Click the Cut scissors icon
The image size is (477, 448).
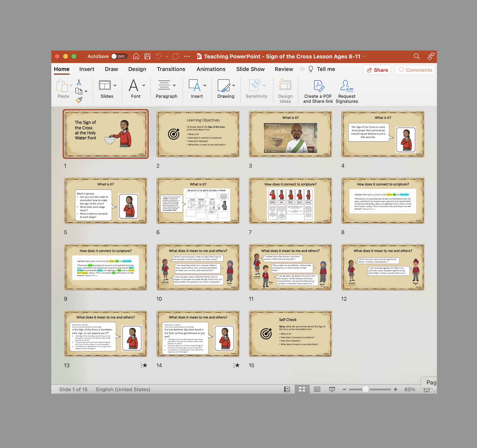[x=79, y=82]
